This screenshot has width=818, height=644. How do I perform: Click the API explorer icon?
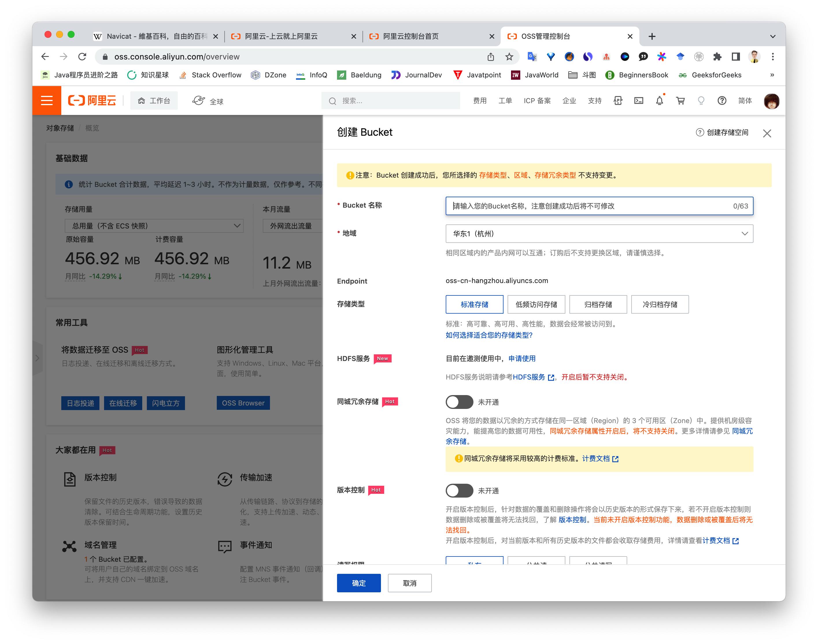[618, 101]
